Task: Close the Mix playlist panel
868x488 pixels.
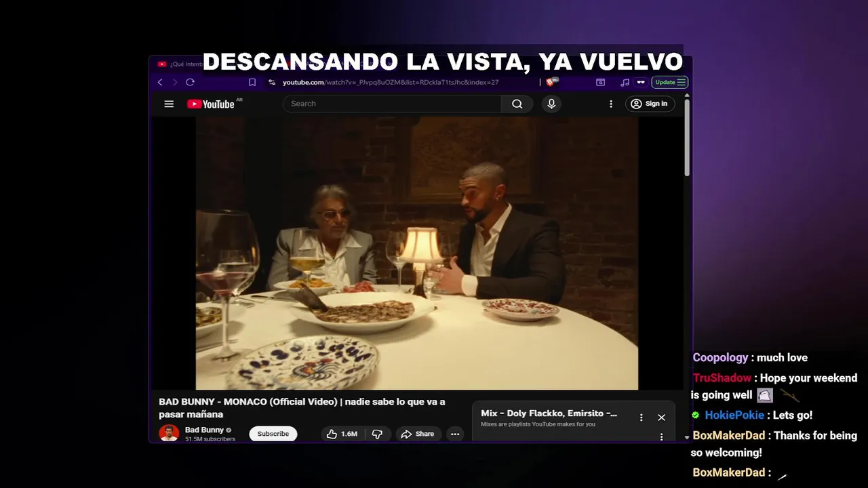Action: point(661,418)
